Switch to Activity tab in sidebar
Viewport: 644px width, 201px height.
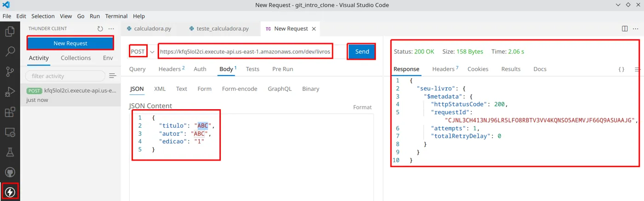point(39,58)
